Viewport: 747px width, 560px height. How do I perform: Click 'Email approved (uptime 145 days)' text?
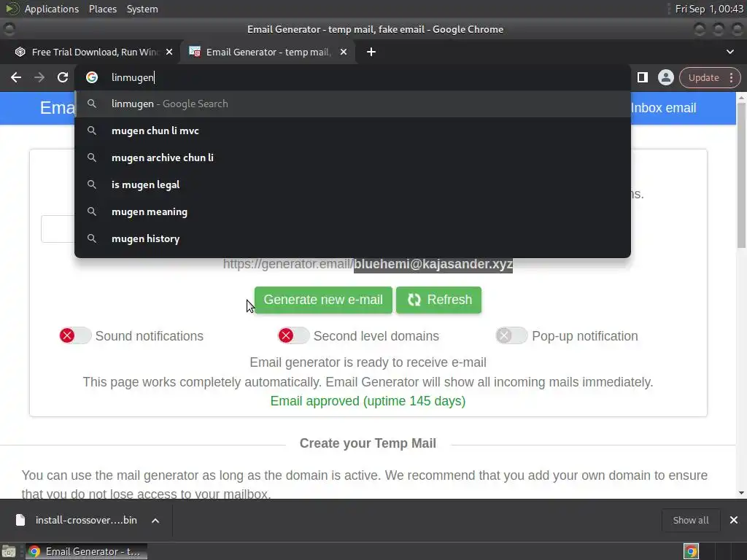368,401
